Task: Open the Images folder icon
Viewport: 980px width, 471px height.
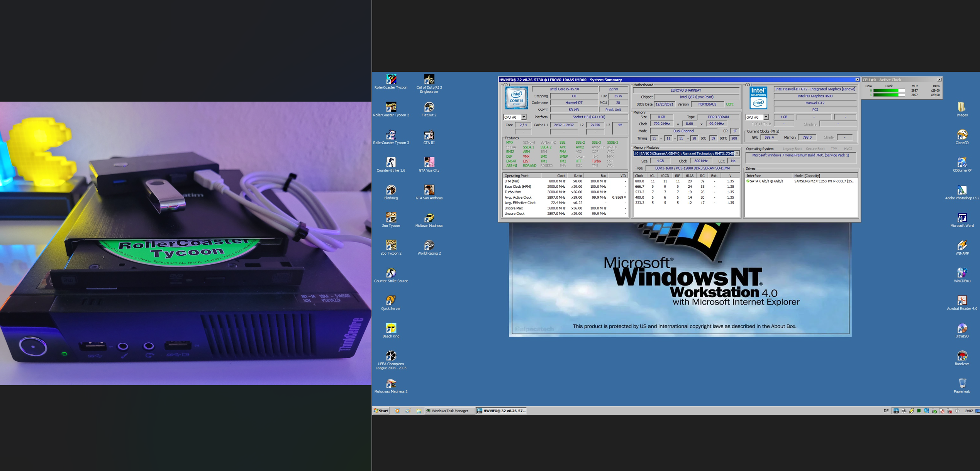Action: click(x=962, y=109)
